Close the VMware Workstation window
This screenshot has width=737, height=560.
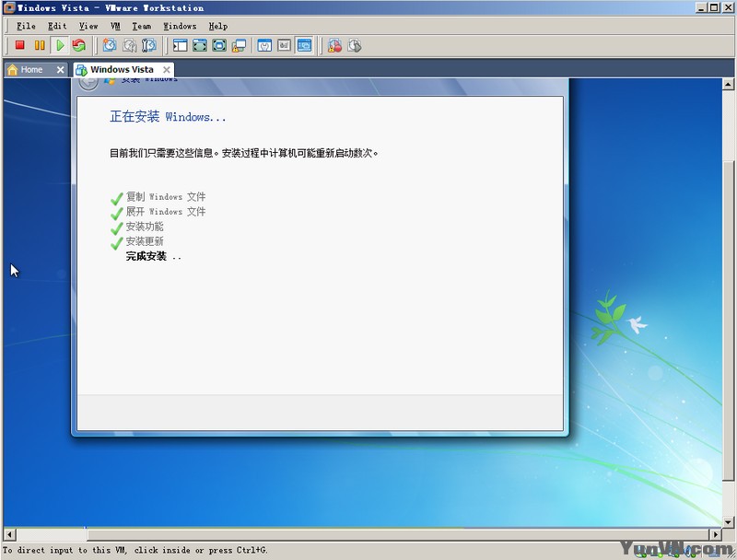pos(727,7)
